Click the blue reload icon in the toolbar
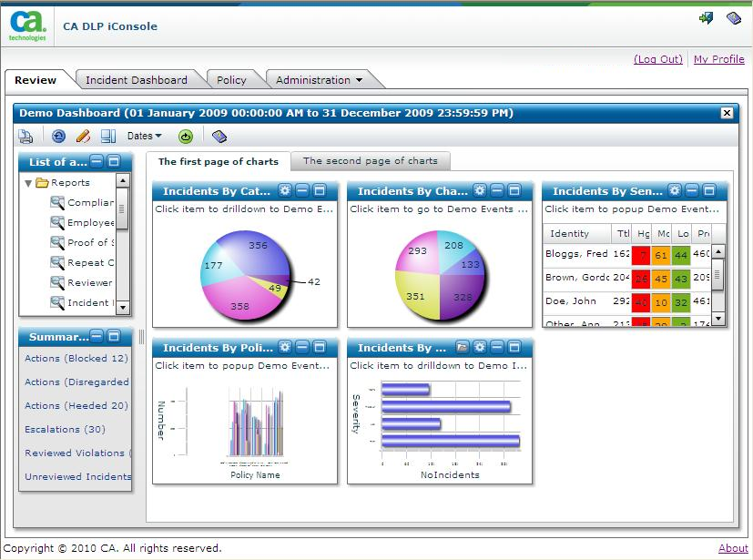The image size is (753, 560). (56, 136)
